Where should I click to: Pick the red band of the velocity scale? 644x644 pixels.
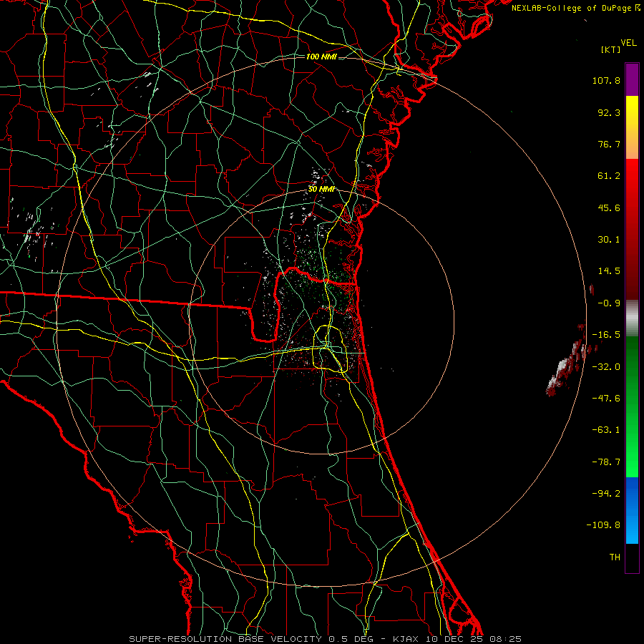pos(632,229)
